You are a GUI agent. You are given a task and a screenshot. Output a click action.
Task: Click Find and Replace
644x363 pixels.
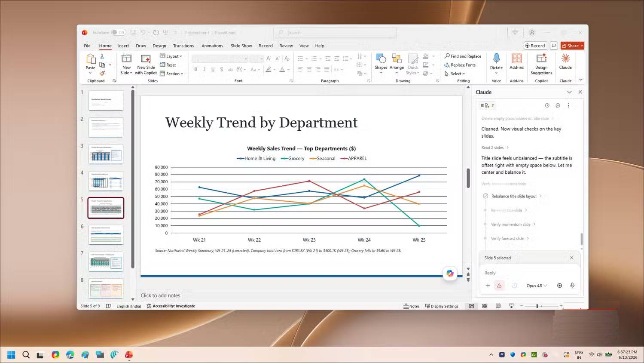[463, 56]
